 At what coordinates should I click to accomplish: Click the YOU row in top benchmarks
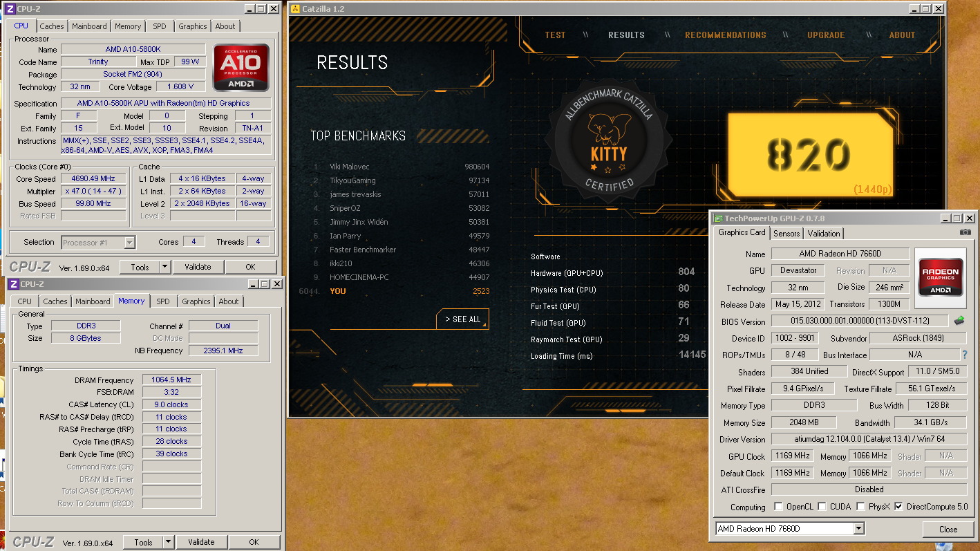[394, 291]
